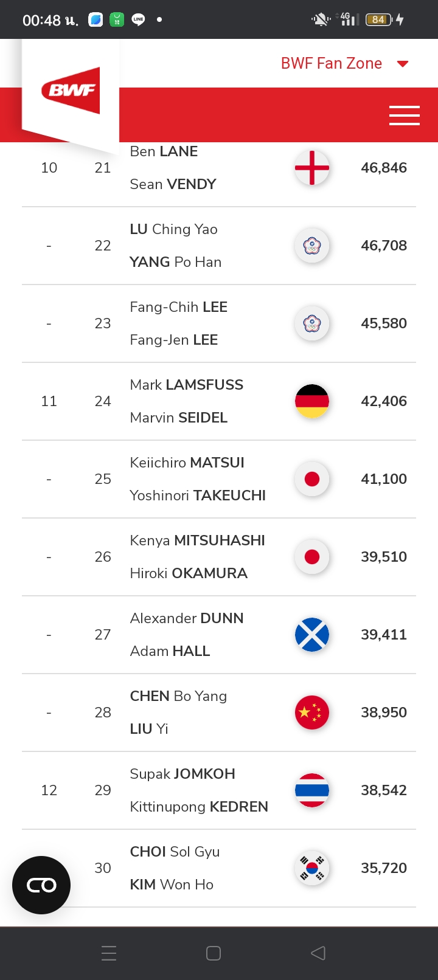Open LU Ching Yao player profile
This screenshot has height=980, width=438.
pos(173,229)
